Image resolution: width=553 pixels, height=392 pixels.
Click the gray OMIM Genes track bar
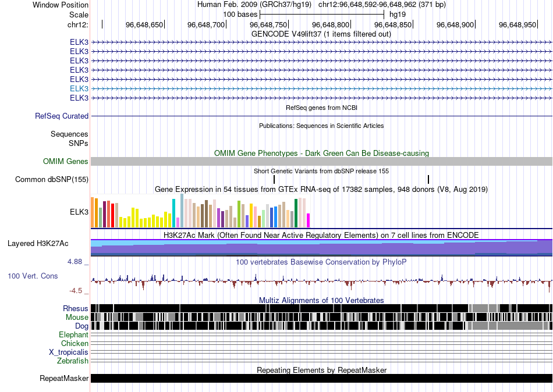coord(321,162)
